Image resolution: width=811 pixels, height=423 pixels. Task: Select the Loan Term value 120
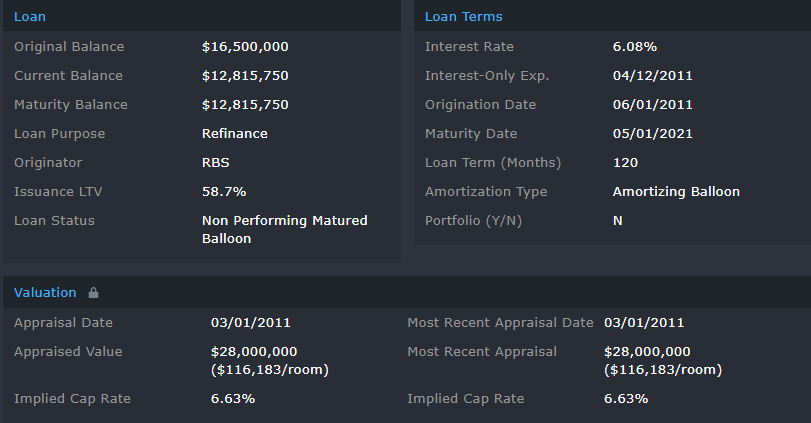[625, 163]
